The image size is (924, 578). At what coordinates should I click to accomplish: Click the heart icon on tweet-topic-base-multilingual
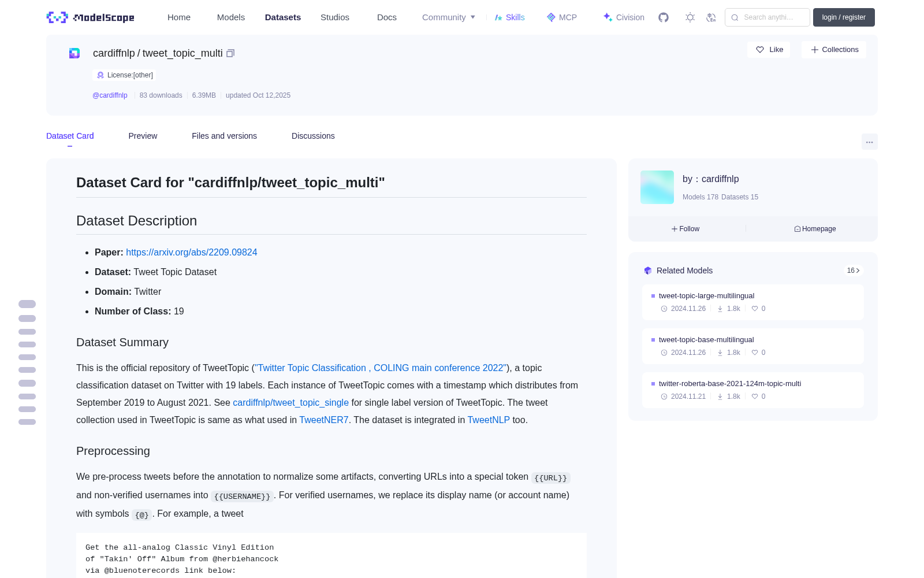(754, 353)
